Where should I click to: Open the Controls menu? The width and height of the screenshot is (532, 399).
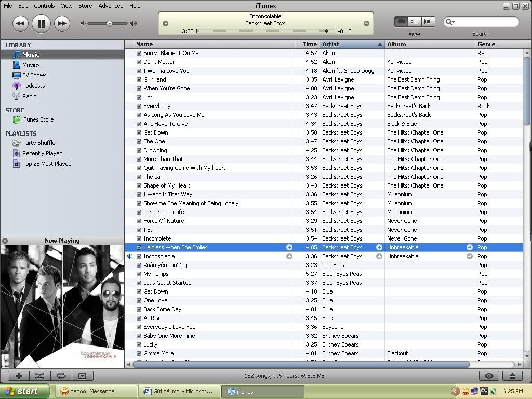coord(44,6)
